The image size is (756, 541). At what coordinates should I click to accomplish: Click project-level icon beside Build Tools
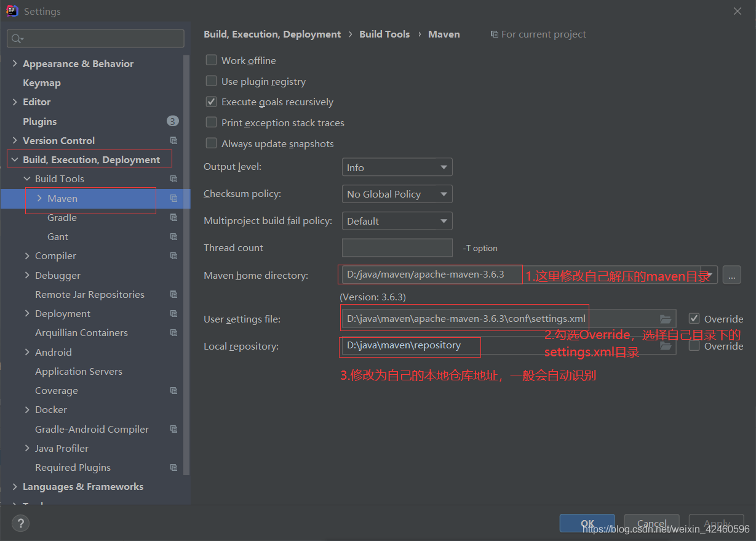[173, 178]
